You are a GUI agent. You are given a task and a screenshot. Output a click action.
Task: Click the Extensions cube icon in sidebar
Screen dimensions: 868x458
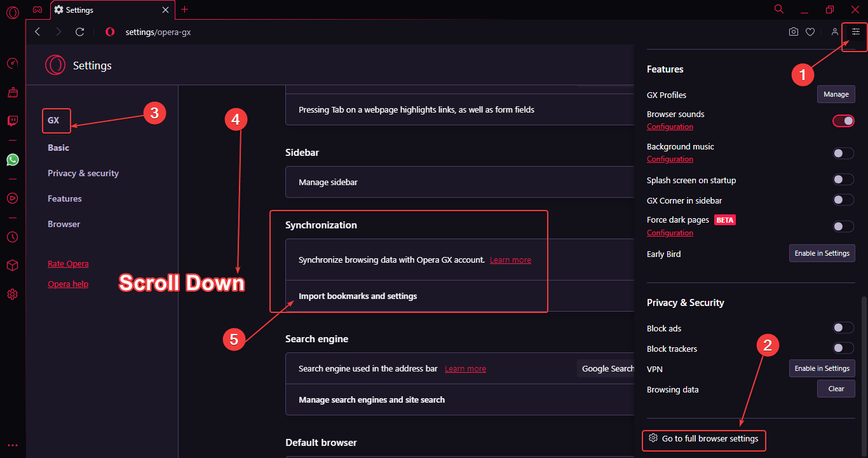click(x=13, y=265)
